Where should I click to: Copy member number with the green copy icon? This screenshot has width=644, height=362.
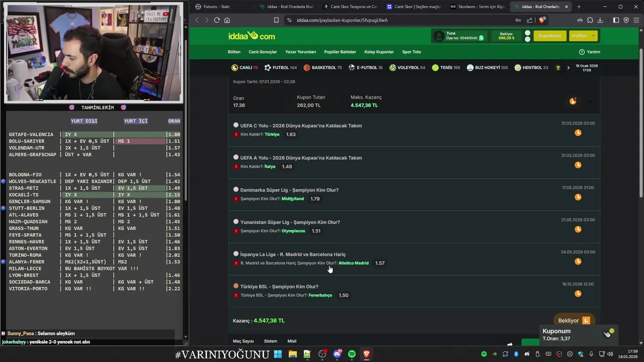[481, 38]
